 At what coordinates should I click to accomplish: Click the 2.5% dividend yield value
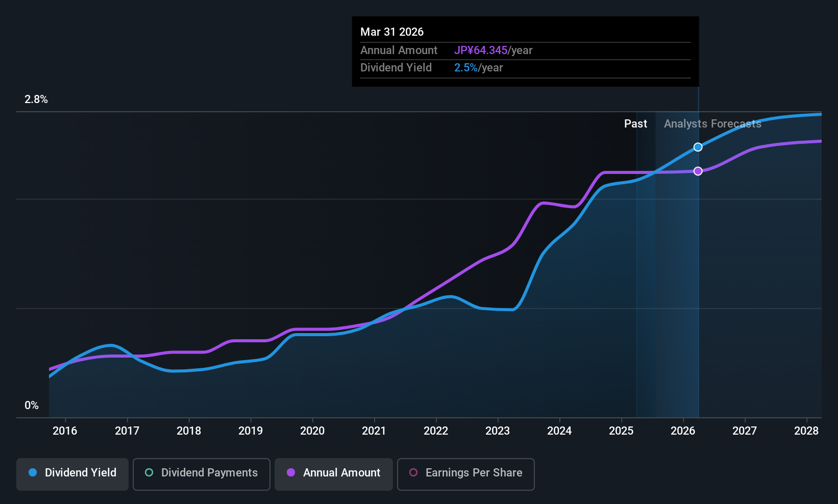466,67
